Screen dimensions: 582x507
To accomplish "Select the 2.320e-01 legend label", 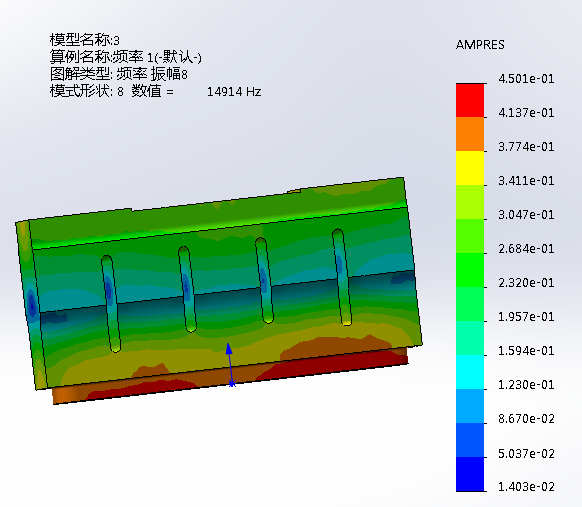I will click(526, 283).
